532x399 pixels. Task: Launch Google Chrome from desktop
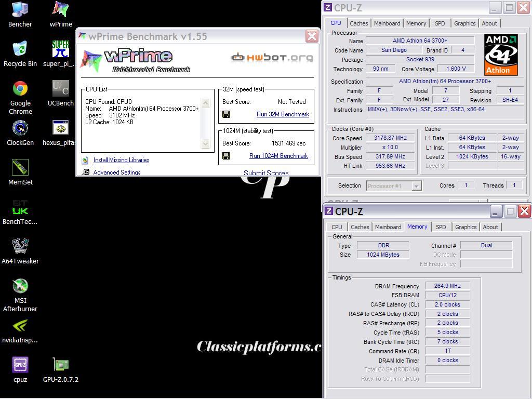pos(20,98)
